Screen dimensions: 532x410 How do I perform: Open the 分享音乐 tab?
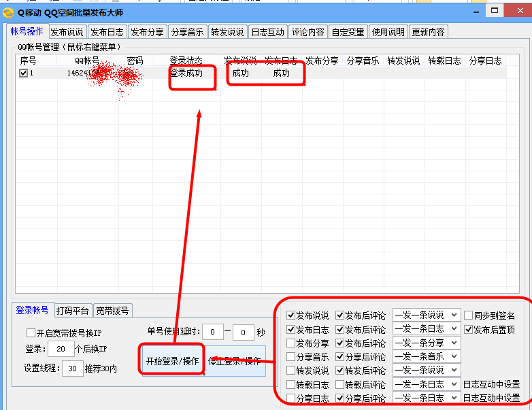[187, 32]
